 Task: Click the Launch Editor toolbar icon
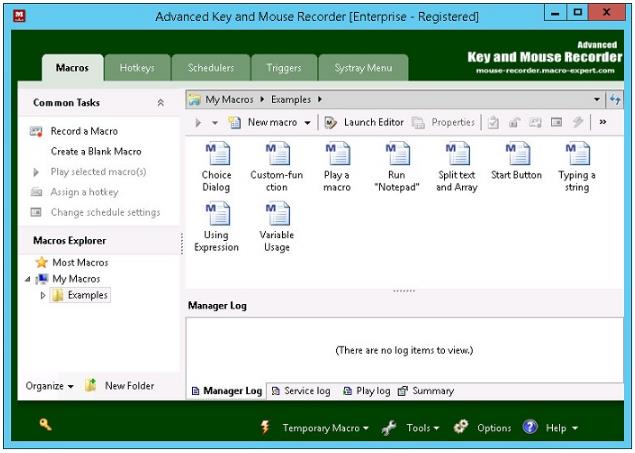click(331, 123)
